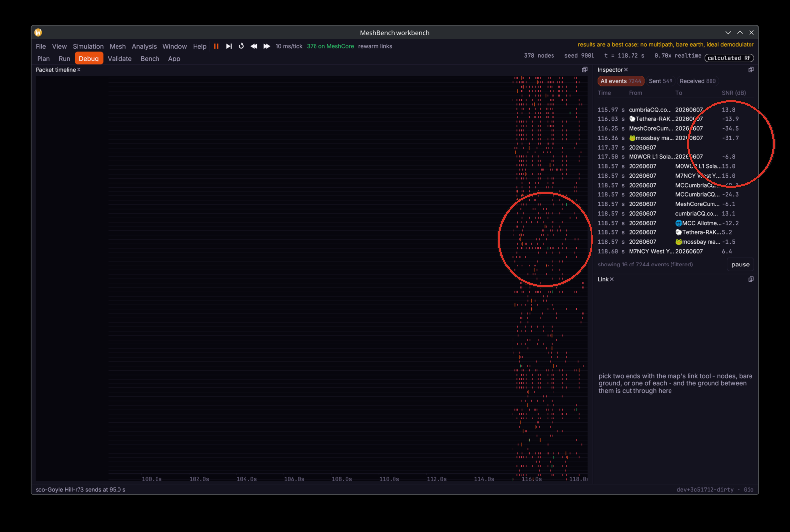
Task: Pause the simulation with the orange pause icon
Action: click(216, 46)
